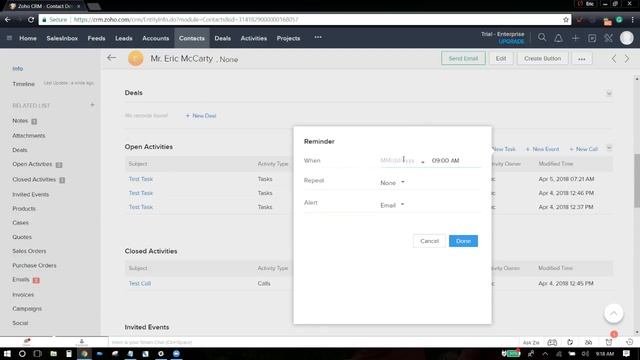Open the calendar icon in header

[x=592, y=38]
